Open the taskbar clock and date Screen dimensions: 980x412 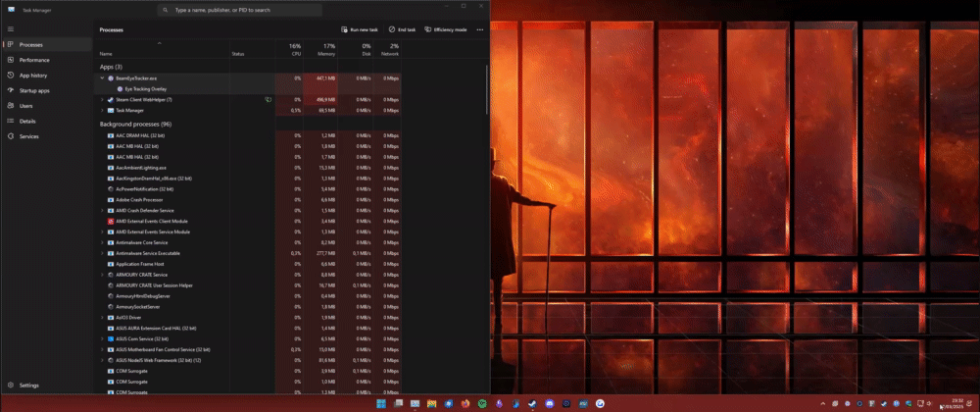point(952,403)
